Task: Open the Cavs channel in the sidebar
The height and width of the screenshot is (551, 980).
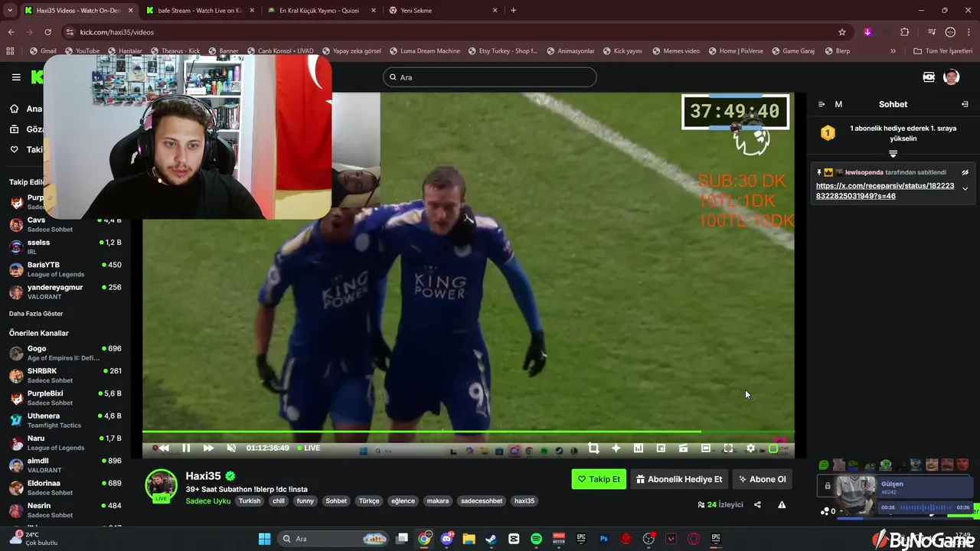Action: 65,224
